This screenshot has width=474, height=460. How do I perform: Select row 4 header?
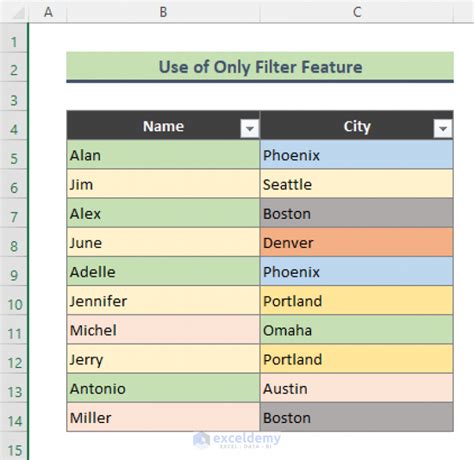tap(14, 125)
